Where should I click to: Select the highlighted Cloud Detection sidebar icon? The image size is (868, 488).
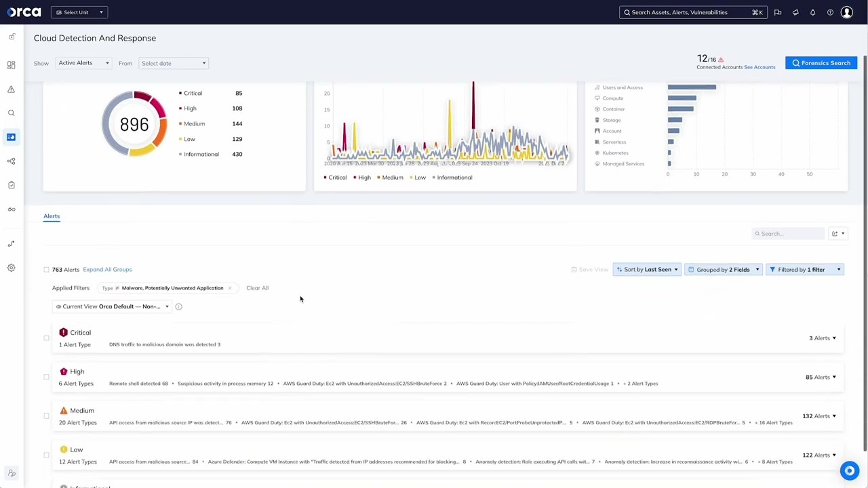pos(12,137)
